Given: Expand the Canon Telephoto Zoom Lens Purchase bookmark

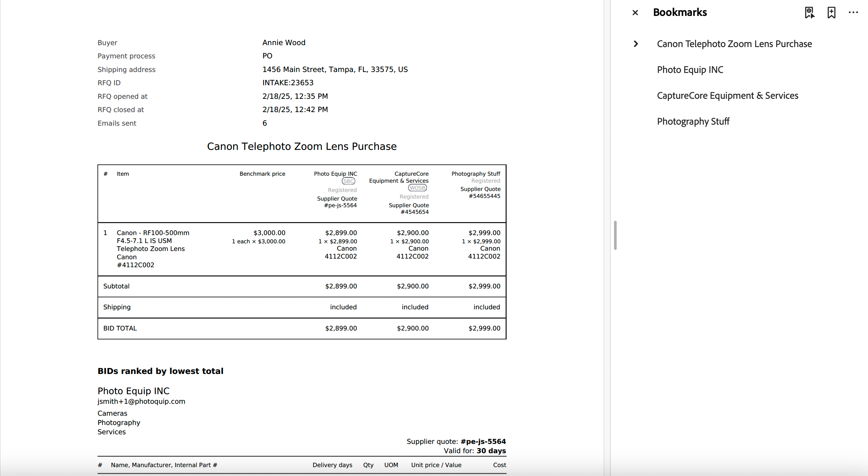Looking at the screenshot, I should tap(636, 44).
